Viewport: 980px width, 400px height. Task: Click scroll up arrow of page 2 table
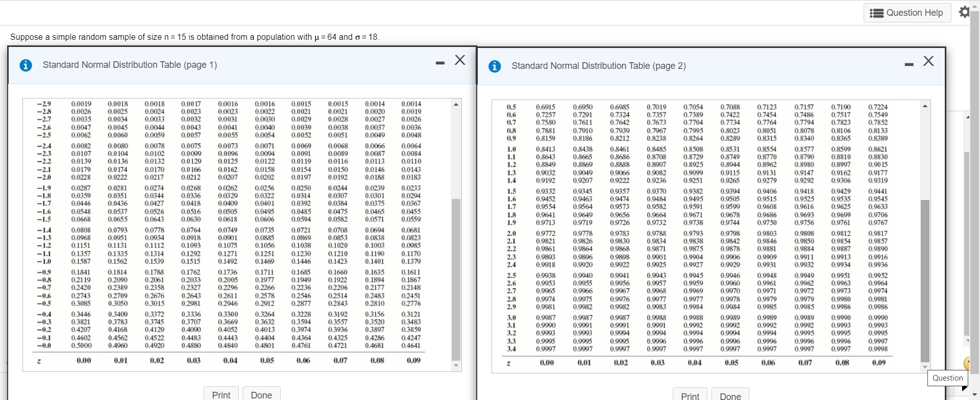click(925, 106)
